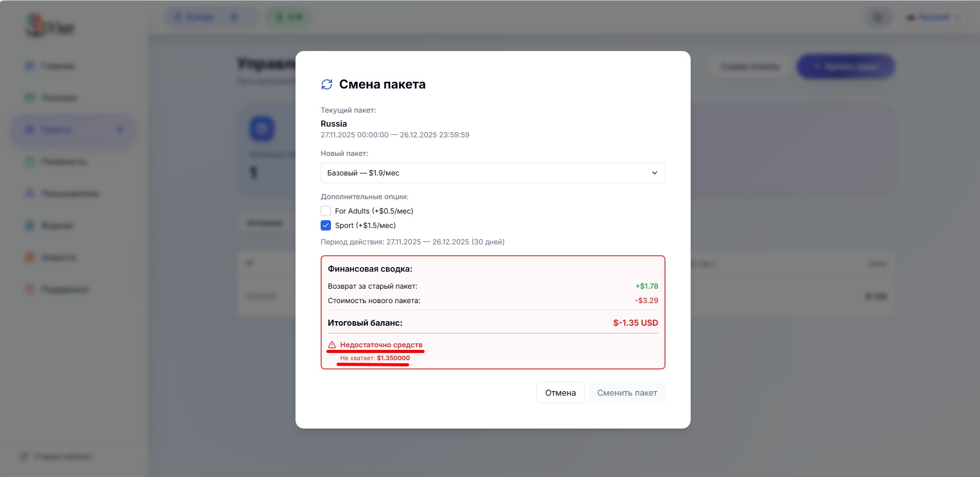Screen dimensions: 980x477
Task: Click the refresh icon beside Смена пакета
Action: 327,84
